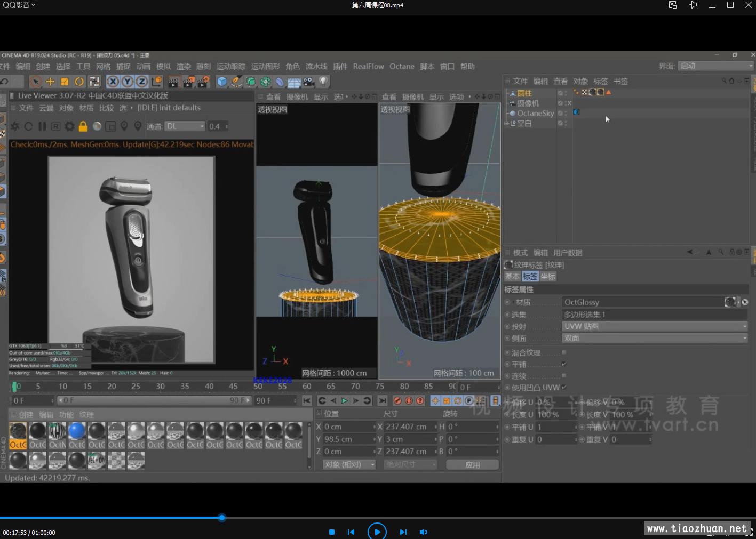
Task: Click Render View clapperboard icon
Action: 173,82
